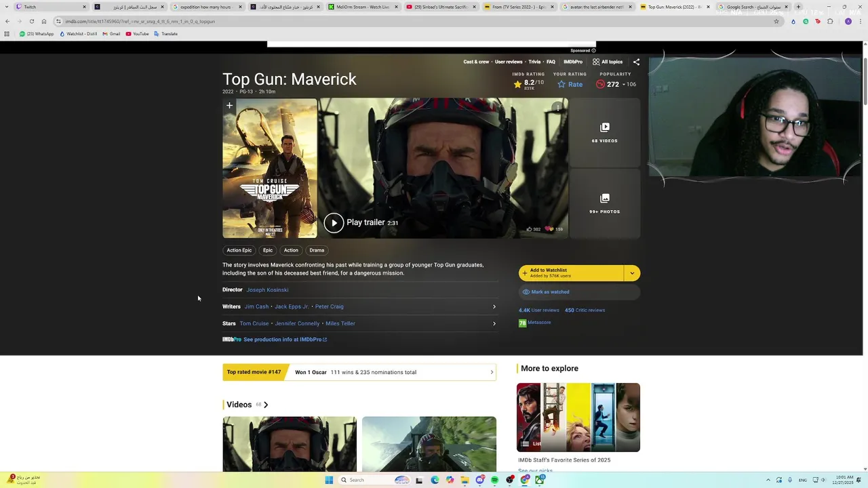Select the Epic genre chip
The height and width of the screenshot is (488, 868).
(x=268, y=250)
